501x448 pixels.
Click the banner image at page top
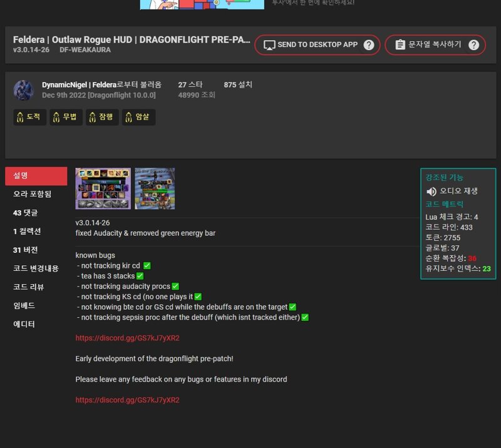pyautogui.click(x=202, y=4)
